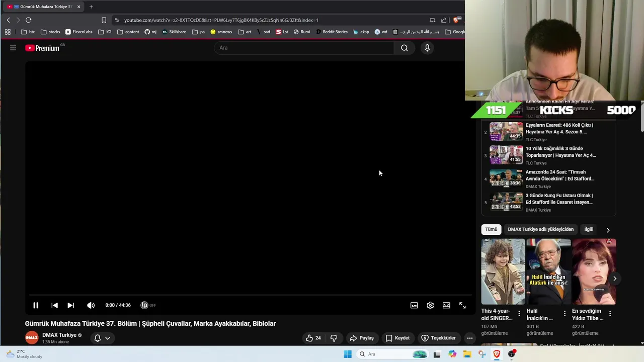Bookmark this page icon
This screenshot has width=644, height=362.
104,20
